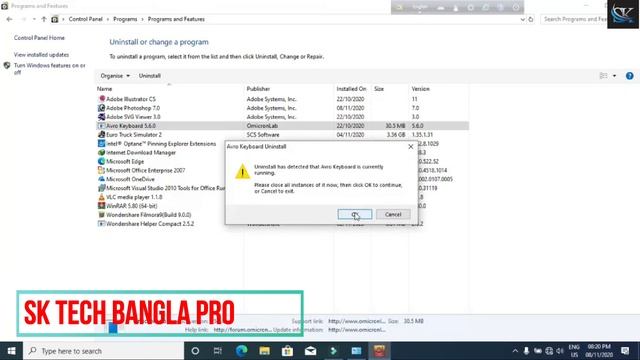This screenshot has width=640, height=360.
Task: Click the Help question mark icon
Action: pos(629,76)
